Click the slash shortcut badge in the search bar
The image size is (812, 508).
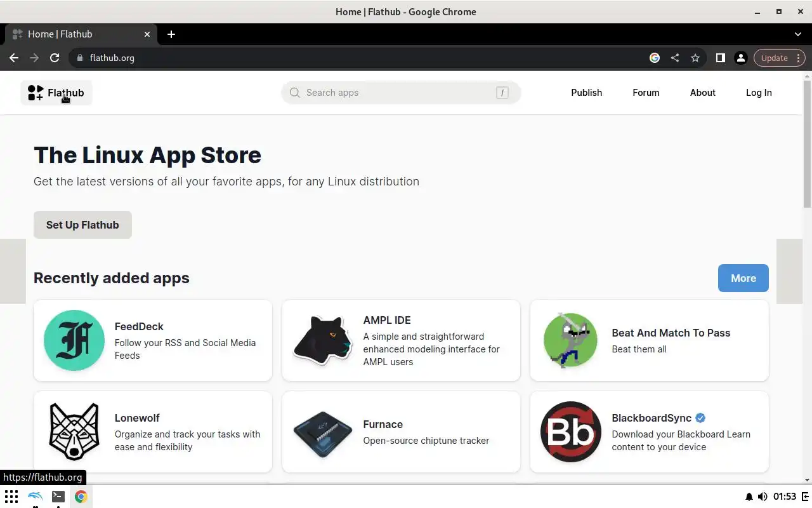(x=502, y=93)
